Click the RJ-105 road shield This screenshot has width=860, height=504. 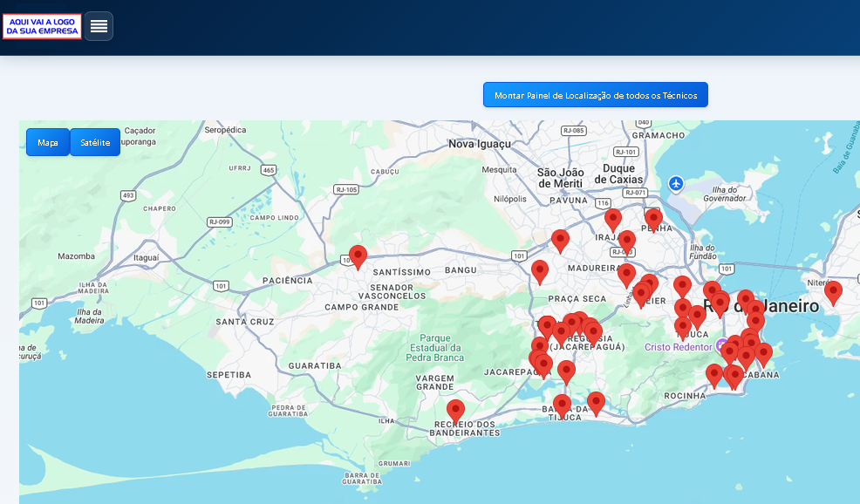pos(346,190)
